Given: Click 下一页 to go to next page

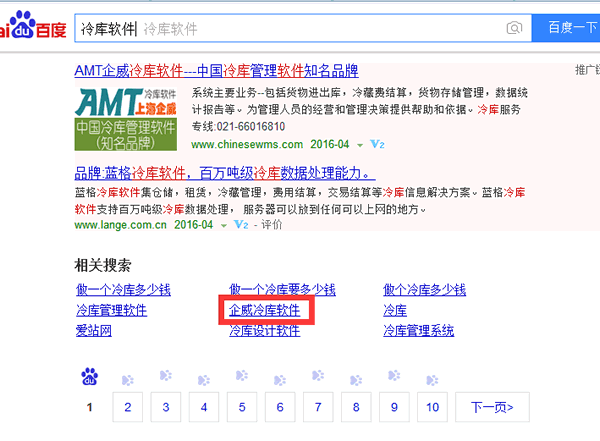Looking at the screenshot, I should [491, 407].
